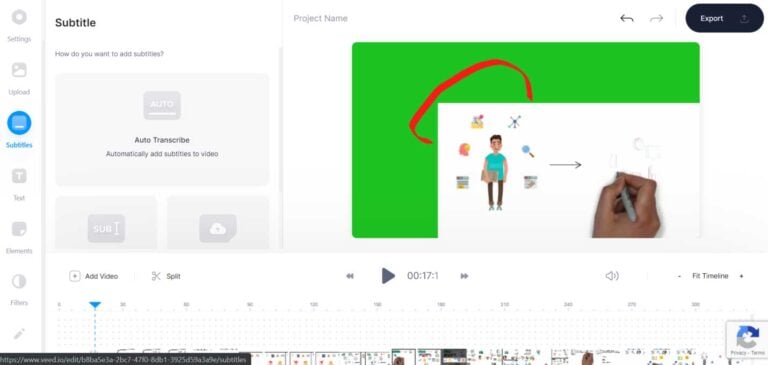Export the video
The height and width of the screenshot is (365, 768).
(724, 18)
